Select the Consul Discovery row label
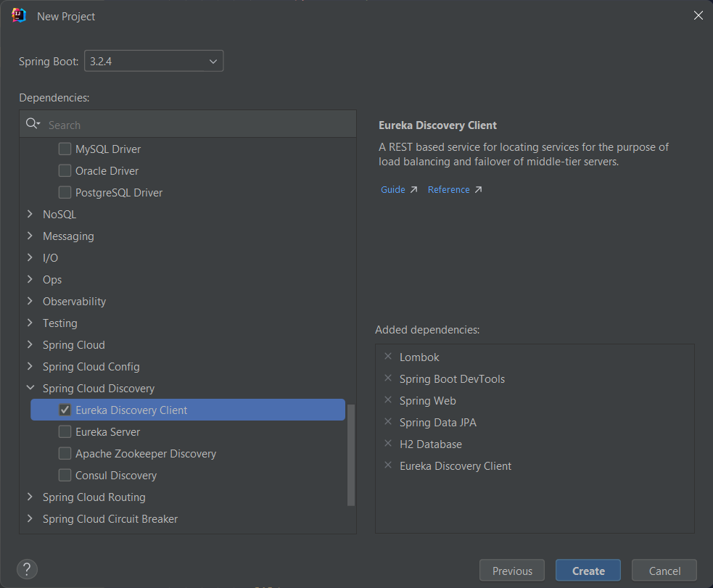 coord(116,476)
